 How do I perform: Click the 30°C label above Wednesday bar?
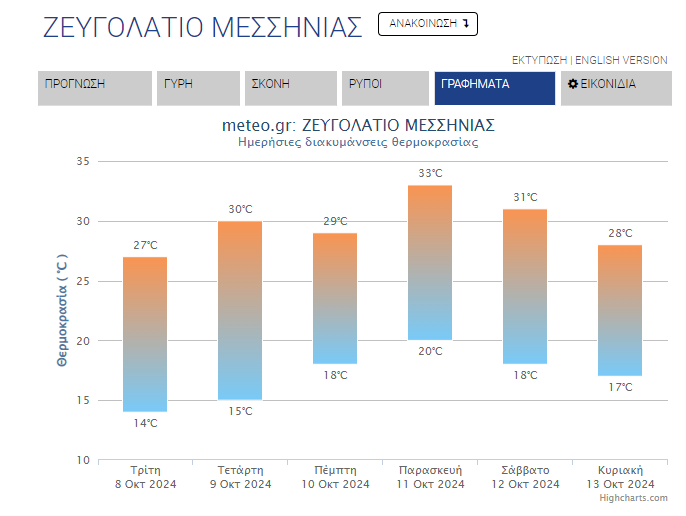click(240, 209)
